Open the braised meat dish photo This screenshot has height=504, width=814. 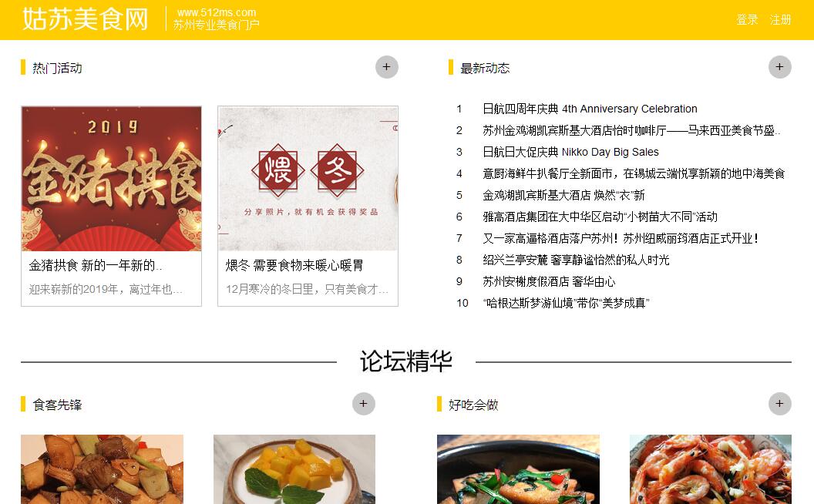102,469
